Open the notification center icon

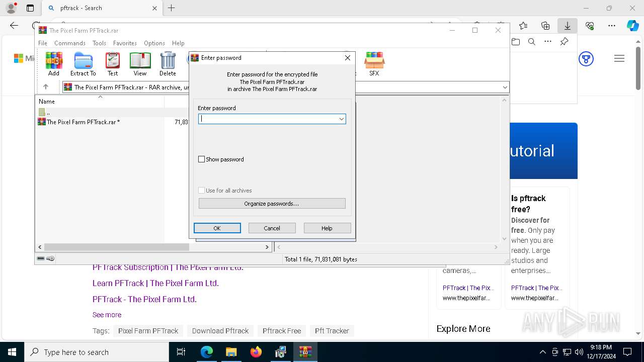pos(627,352)
